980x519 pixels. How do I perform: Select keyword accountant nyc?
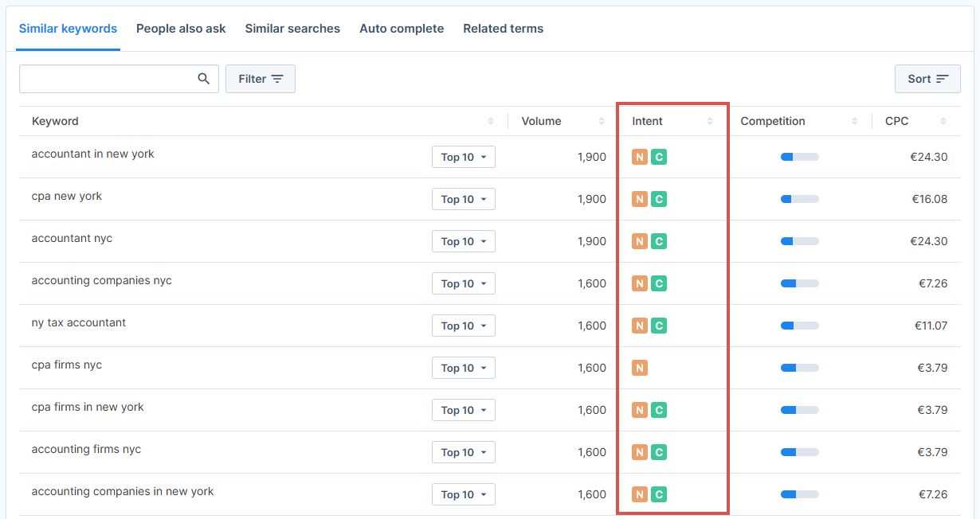pyautogui.click(x=72, y=238)
